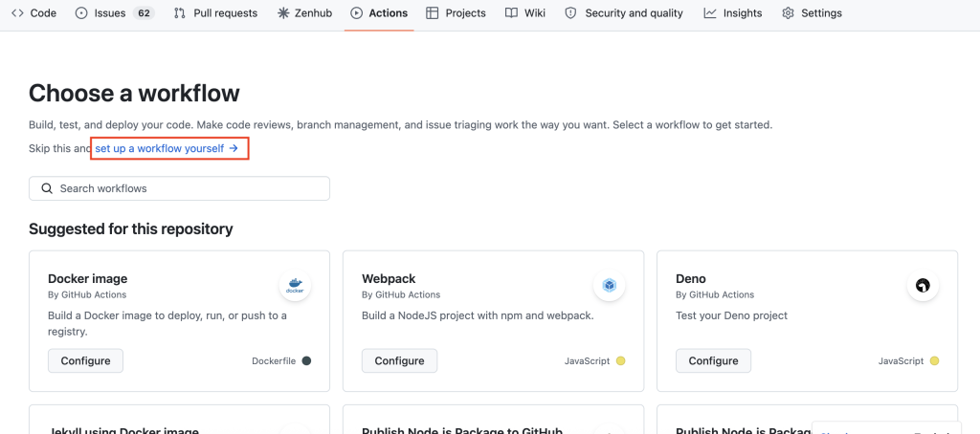Open the Insights tab

pos(732,13)
